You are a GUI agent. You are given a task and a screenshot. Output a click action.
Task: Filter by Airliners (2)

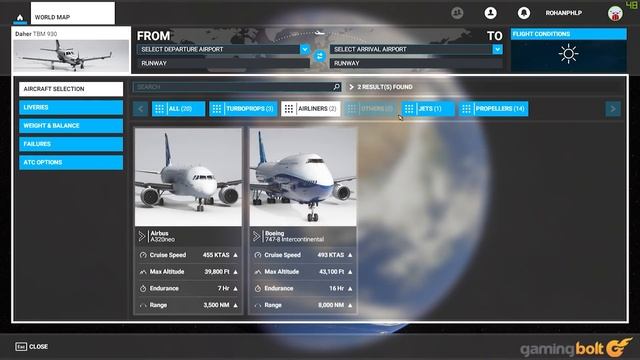[311, 109]
